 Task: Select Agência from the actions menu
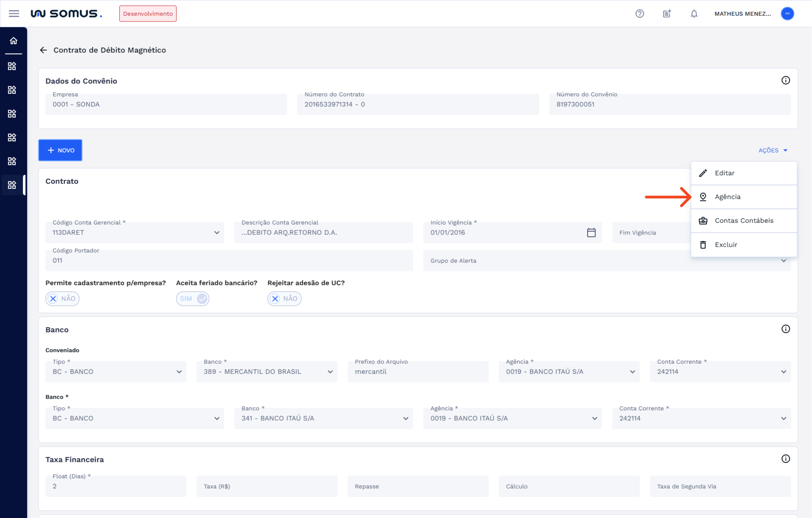click(727, 197)
